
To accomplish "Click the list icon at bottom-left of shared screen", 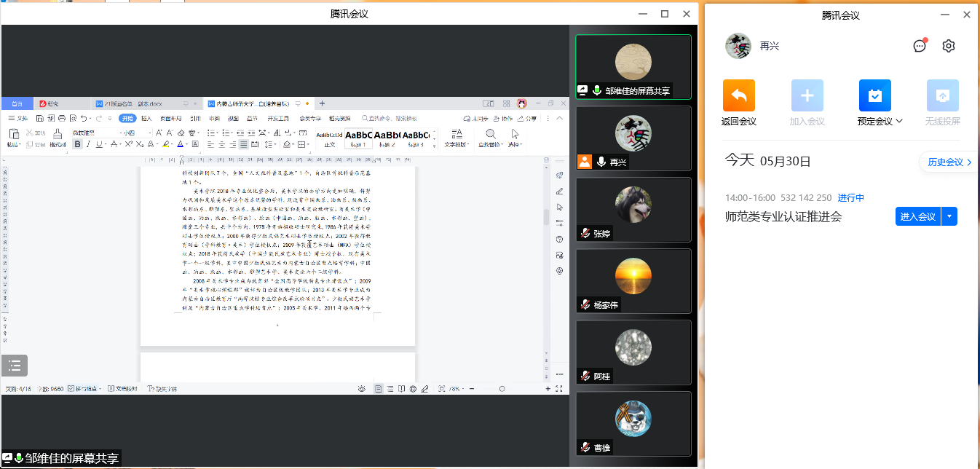I will click(x=15, y=366).
